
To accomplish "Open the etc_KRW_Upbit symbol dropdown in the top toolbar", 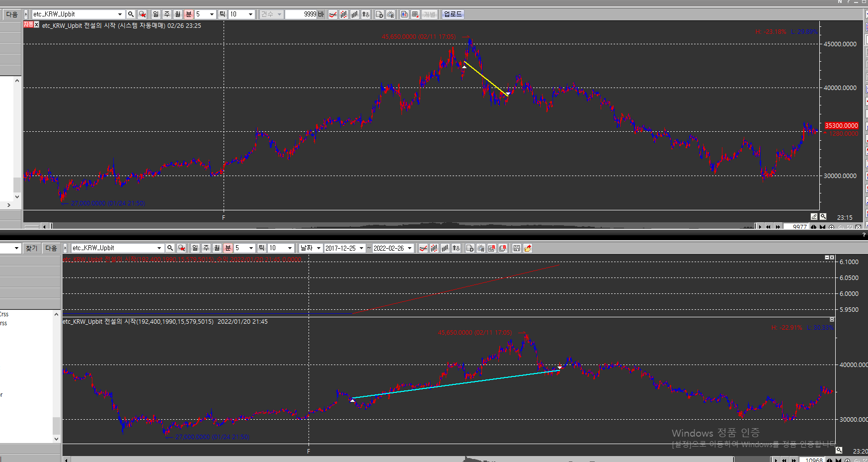I will coord(120,14).
